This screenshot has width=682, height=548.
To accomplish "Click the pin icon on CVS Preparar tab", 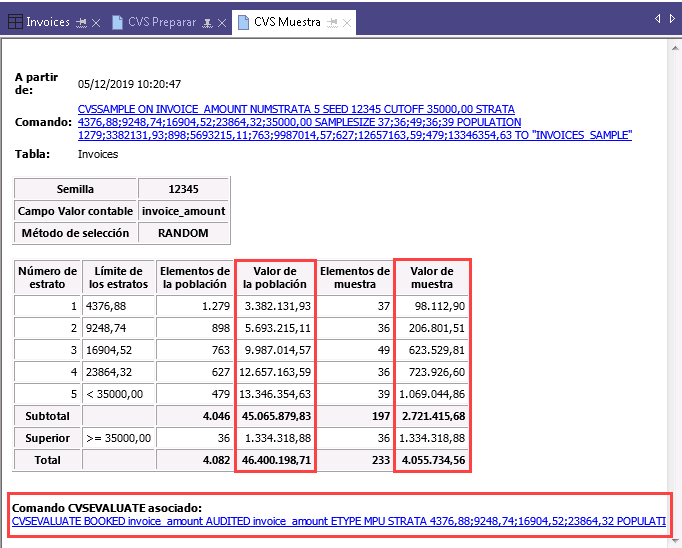I will click(207, 21).
